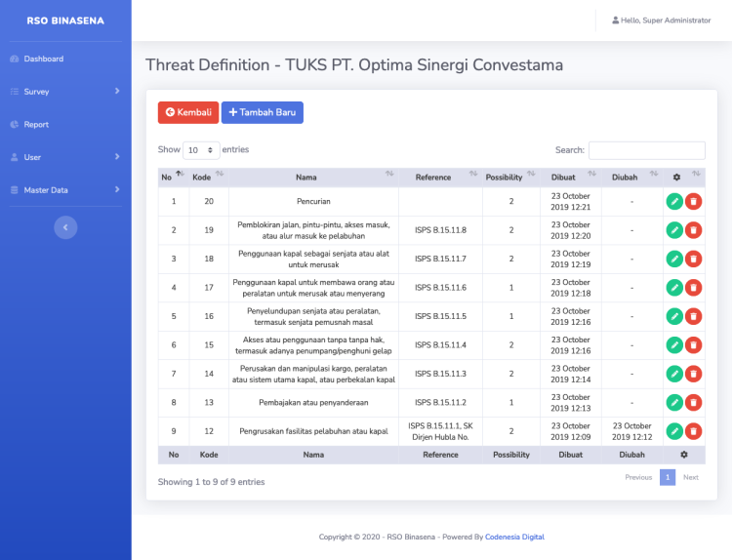Click 'Akses atau penggunaan tanpa tanpa hak' cell
Image resolution: width=732 pixels, height=560 pixels.
313,345
